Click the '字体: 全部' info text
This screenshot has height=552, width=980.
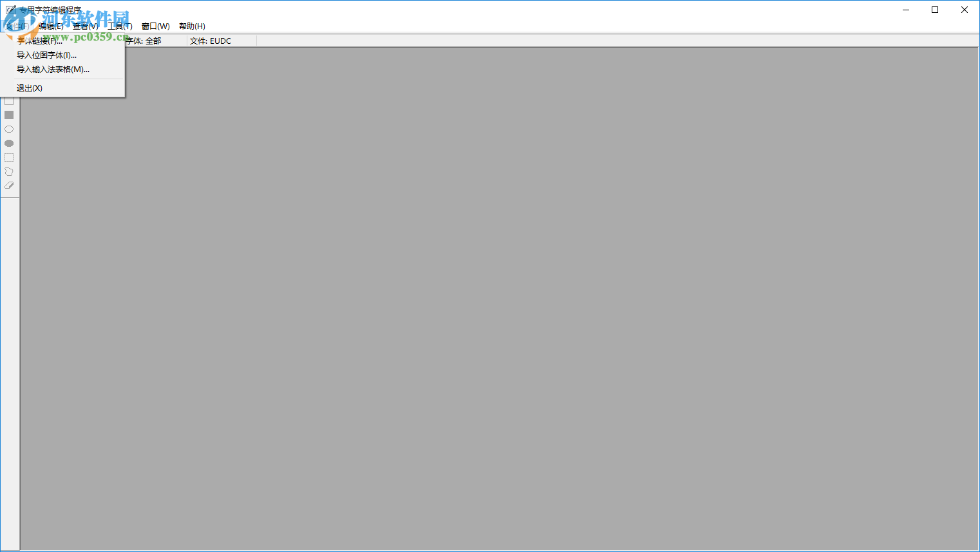[144, 41]
